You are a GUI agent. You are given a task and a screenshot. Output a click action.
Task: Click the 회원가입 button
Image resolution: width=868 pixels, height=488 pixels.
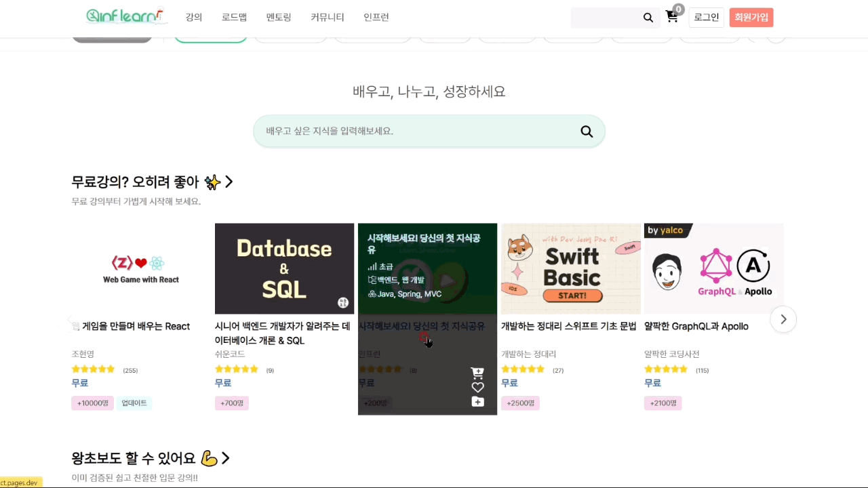751,18
